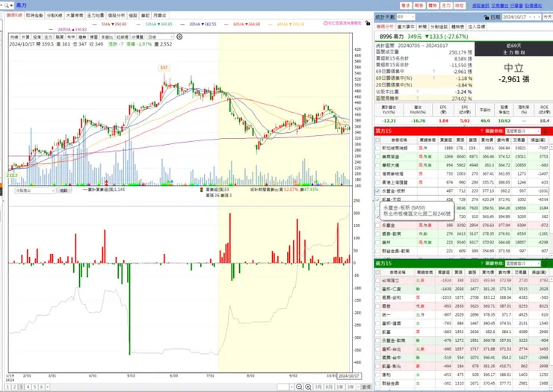This screenshot has width=553, height=392.
Task: Check the 富邦-仁愛 row checkbox
Action: [x=377, y=289]
